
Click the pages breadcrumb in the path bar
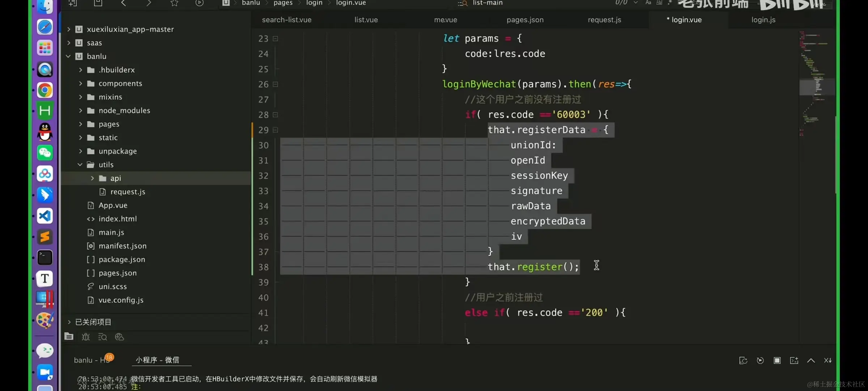coord(283,3)
